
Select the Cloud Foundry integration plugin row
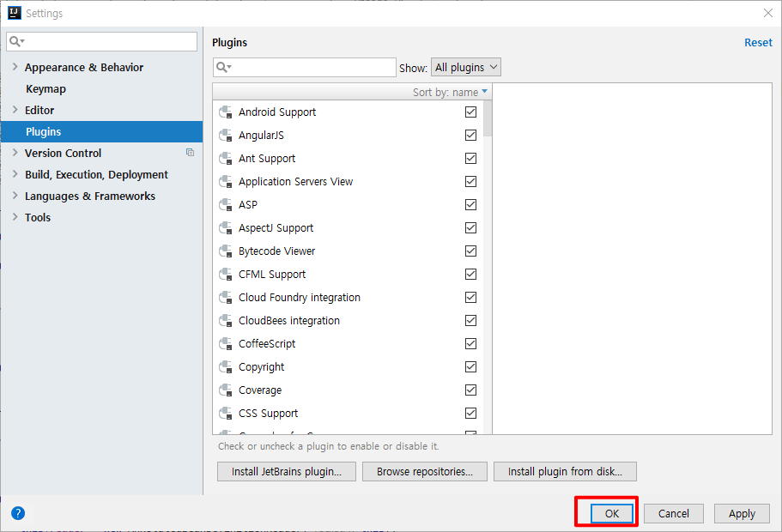348,298
